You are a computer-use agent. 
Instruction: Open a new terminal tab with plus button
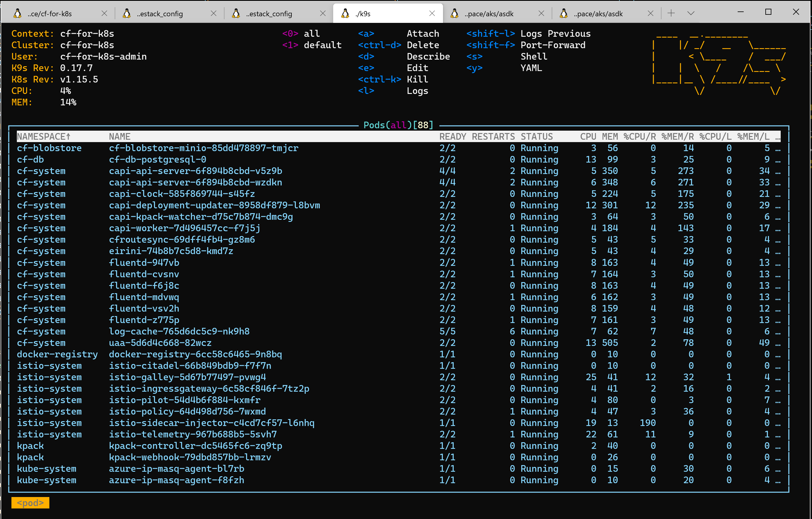[671, 13]
